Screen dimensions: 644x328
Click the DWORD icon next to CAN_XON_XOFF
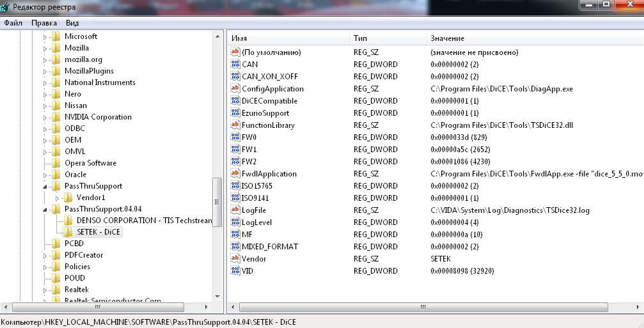point(235,77)
